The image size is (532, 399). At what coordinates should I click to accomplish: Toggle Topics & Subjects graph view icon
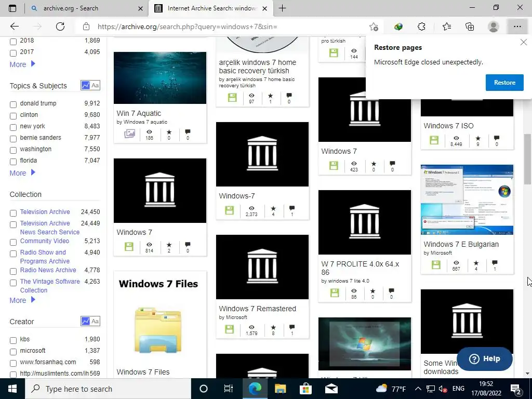(85, 85)
